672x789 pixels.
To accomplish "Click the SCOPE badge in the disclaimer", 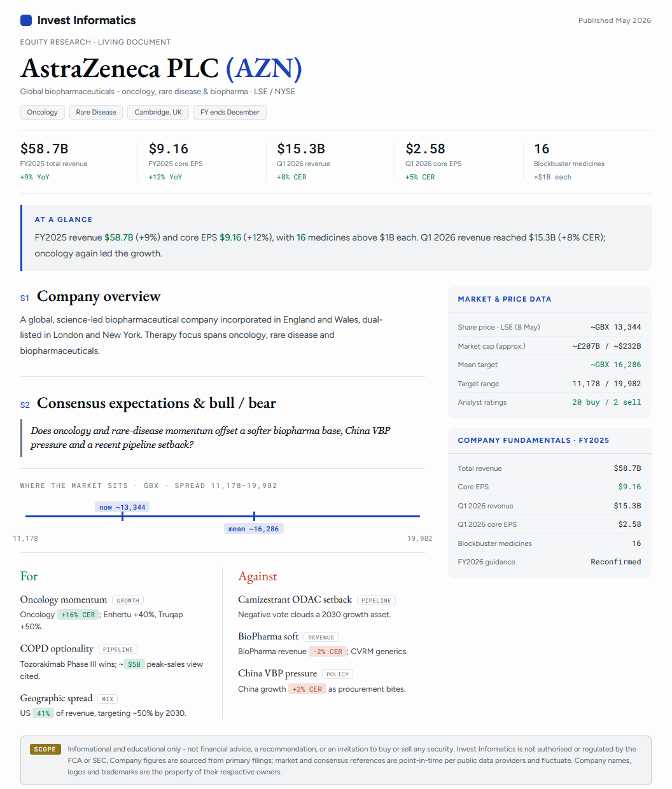I will [x=45, y=750].
